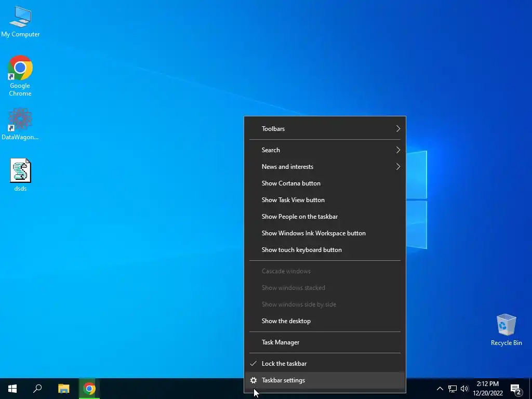
Task: Expand the News and interests submenu
Action: click(x=325, y=167)
